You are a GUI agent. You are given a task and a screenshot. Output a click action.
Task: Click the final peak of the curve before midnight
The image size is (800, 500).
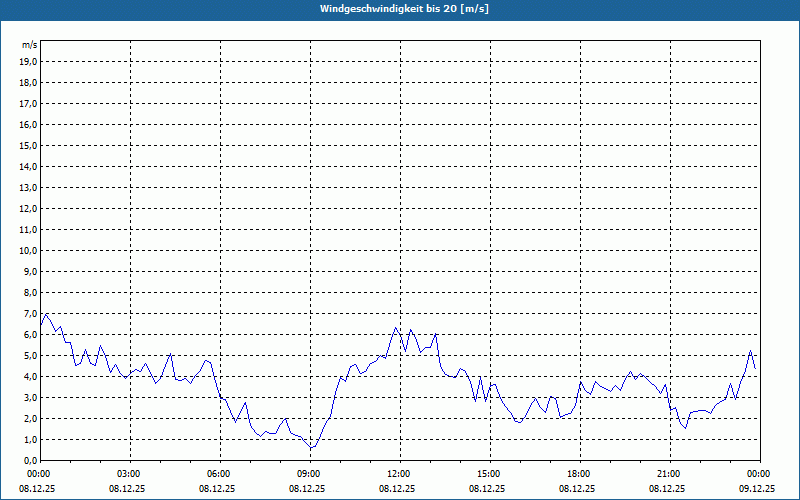(x=751, y=351)
